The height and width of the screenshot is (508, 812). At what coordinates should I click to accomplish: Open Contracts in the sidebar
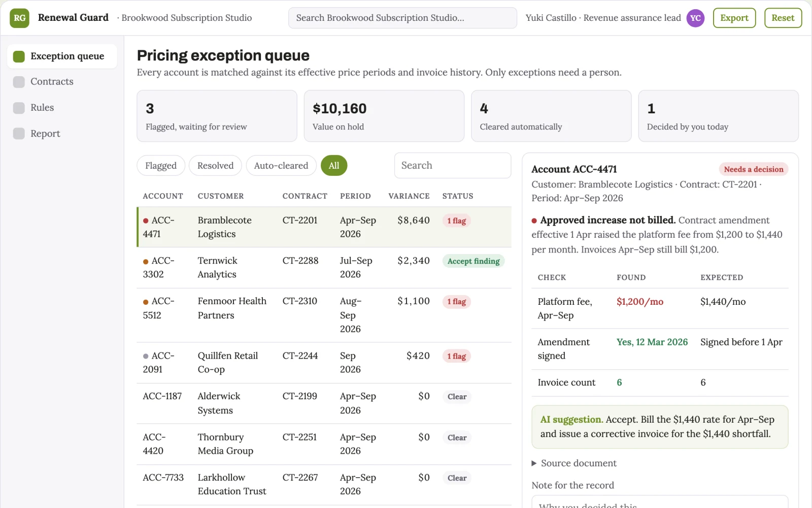[x=62, y=82]
